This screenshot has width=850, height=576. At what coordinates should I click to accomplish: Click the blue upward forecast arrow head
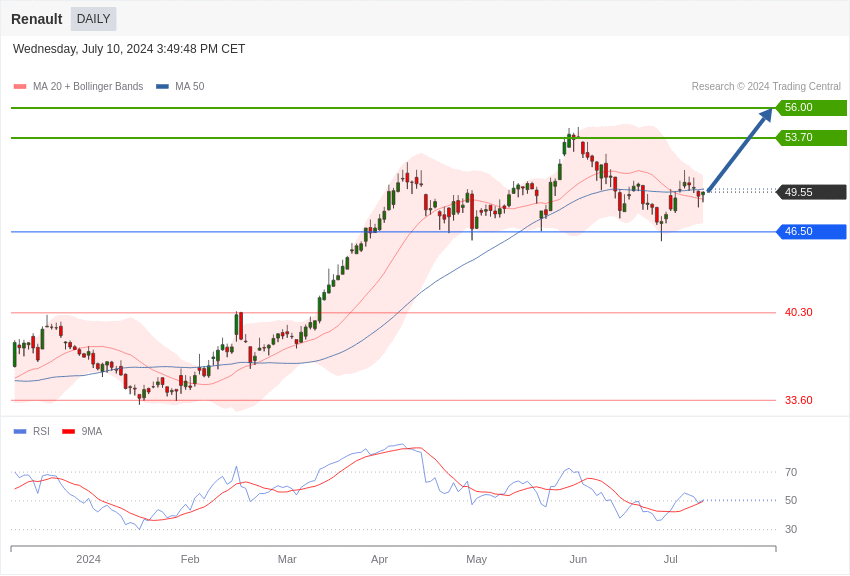pos(766,115)
